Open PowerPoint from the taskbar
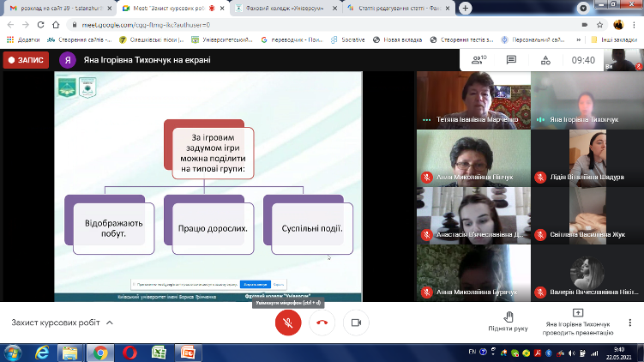Viewport: 644px width, 362px height. point(188,353)
